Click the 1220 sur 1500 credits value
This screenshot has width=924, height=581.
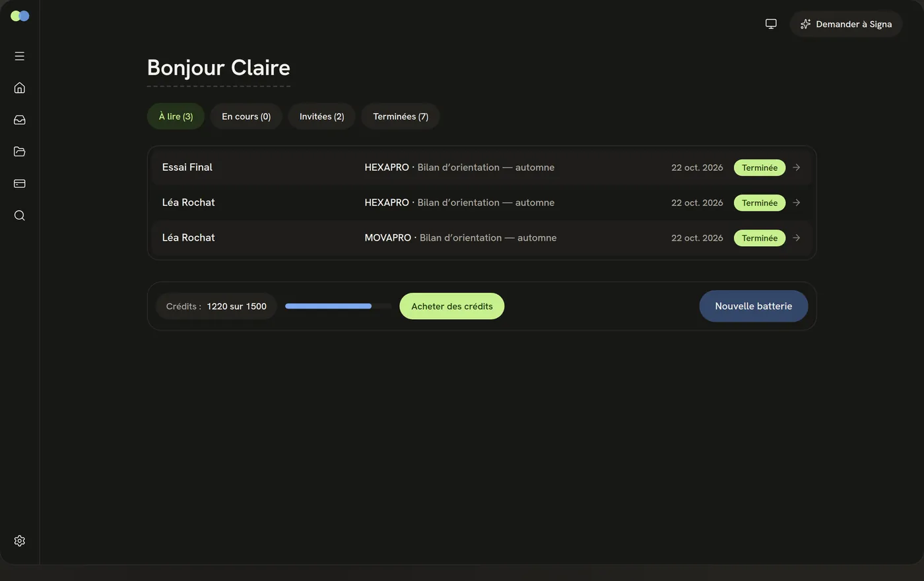[237, 306]
